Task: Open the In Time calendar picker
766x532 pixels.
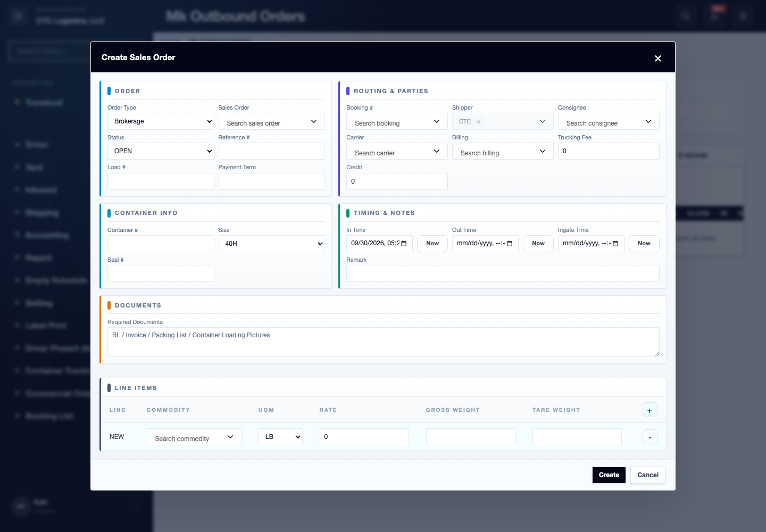Action: [404, 244]
